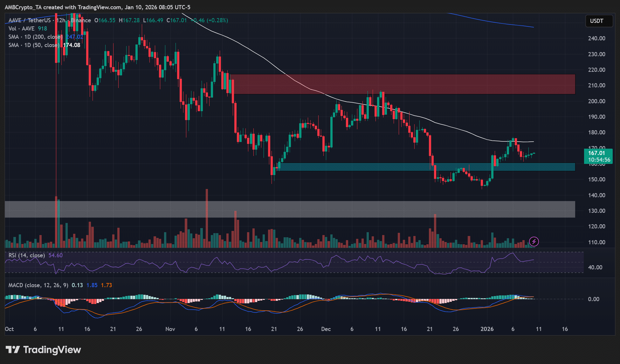Open quick trading via the purple lightning icon

(x=534, y=242)
